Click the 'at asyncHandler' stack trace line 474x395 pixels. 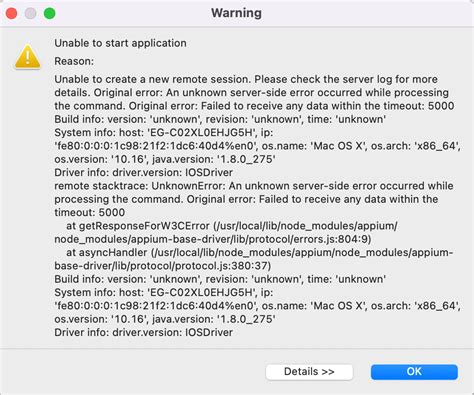tap(260, 253)
